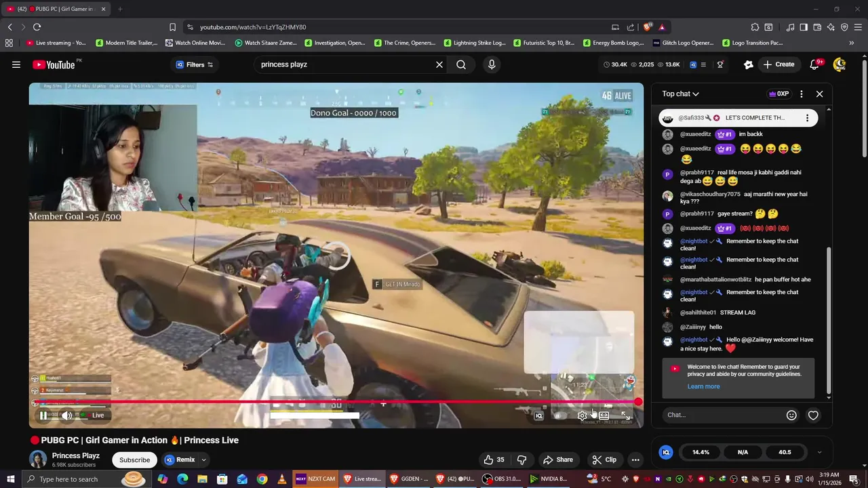Viewport: 868px width, 488px height.
Task: Open options on the pinned Safi333 message
Action: [x=807, y=118]
